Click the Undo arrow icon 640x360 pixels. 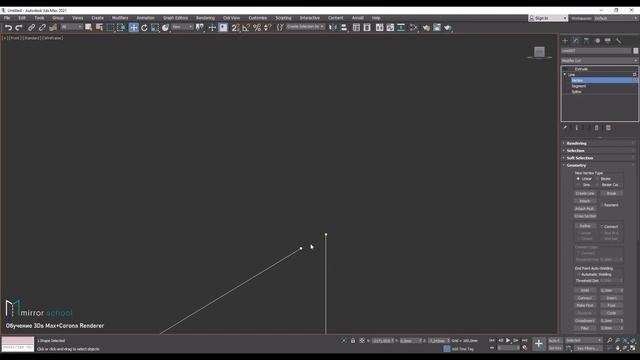tap(8, 28)
